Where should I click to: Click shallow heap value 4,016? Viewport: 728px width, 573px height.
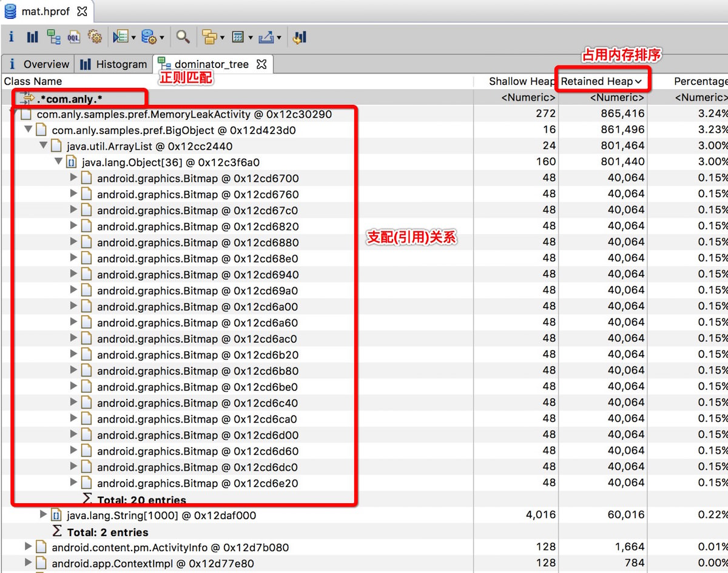(x=541, y=515)
